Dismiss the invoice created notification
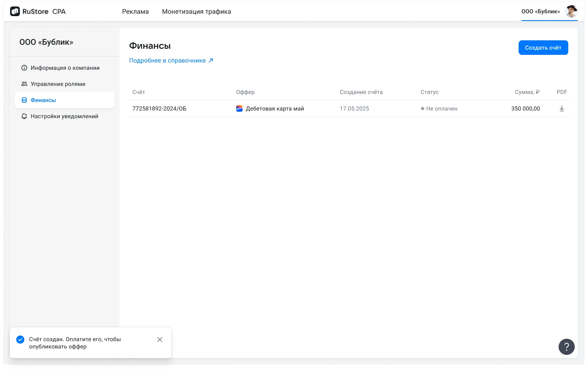Screen dimensions: 588x371 pyautogui.click(x=160, y=340)
